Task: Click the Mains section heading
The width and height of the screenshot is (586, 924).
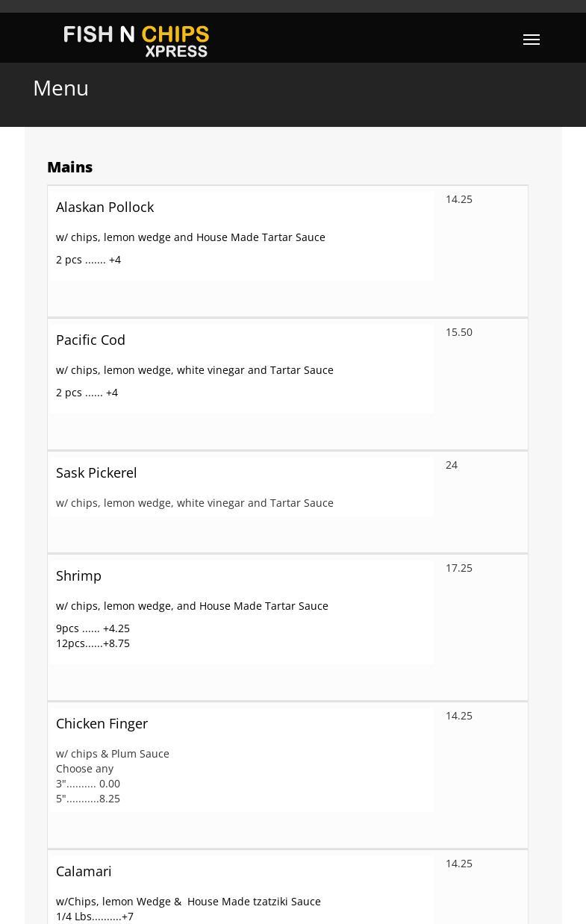Action: [x=69, y=167]
